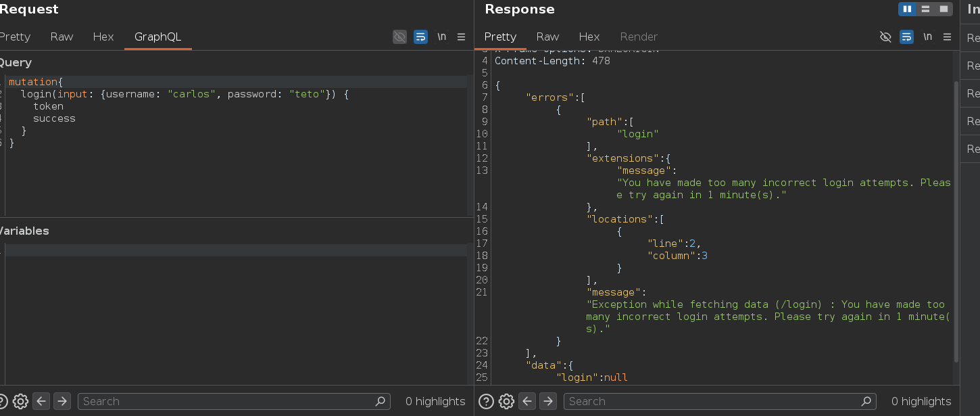The height and width of the screenshot is (416, 980).
Task: Open Response search help icon
Action: [x=486, y=401]
